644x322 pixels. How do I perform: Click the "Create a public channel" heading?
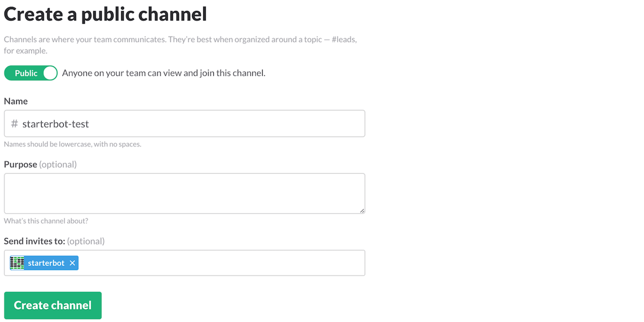pyautogui.click(x=105, y=14)
